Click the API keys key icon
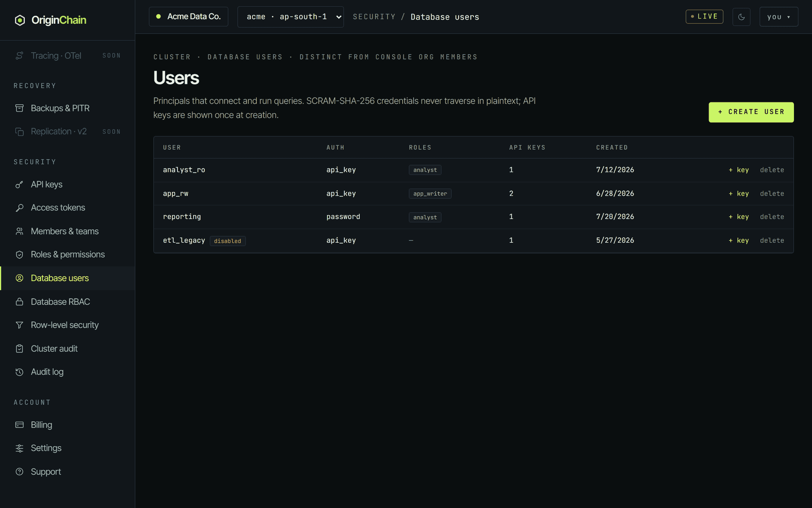 (20, 184)
